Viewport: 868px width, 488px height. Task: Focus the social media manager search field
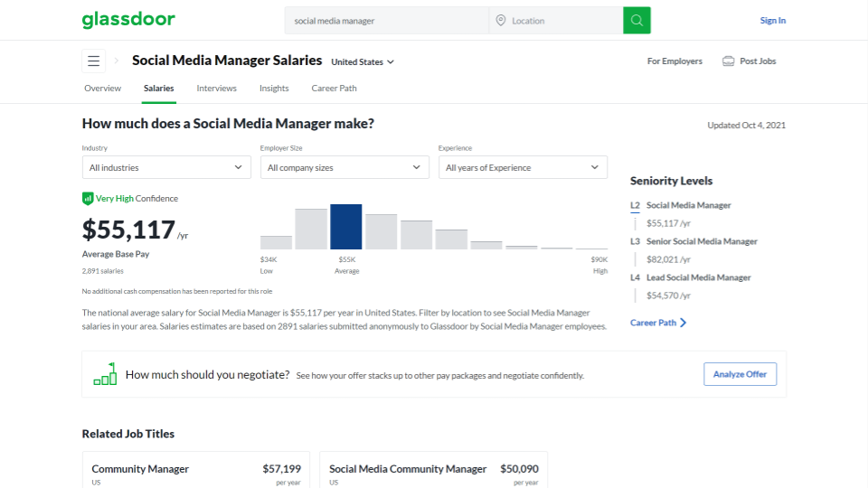point(387,21)
